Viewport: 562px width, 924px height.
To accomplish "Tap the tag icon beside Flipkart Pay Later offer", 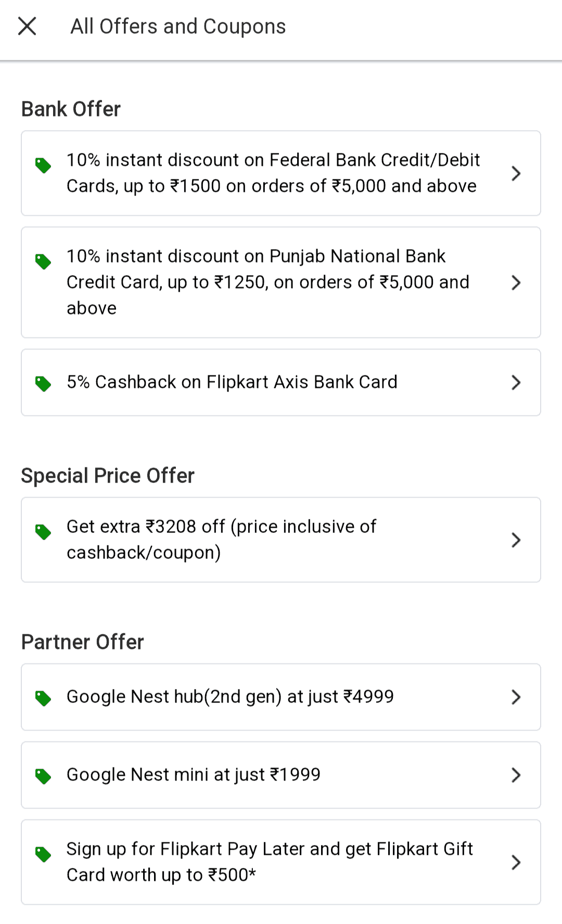I will tap(43, 854).
